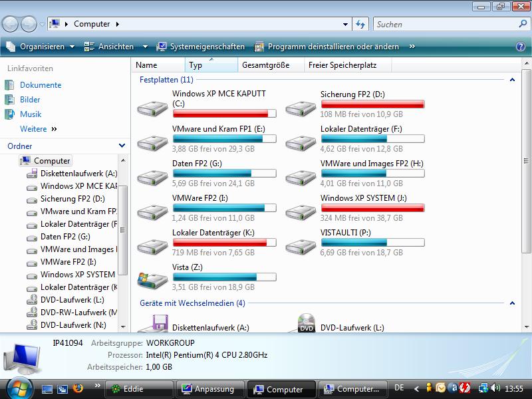The width and height of the screenshot is (532, 399).
Task: Click the Windows XP MCE KAPUTT (C:) drive icon
Action: click(152, 107)
